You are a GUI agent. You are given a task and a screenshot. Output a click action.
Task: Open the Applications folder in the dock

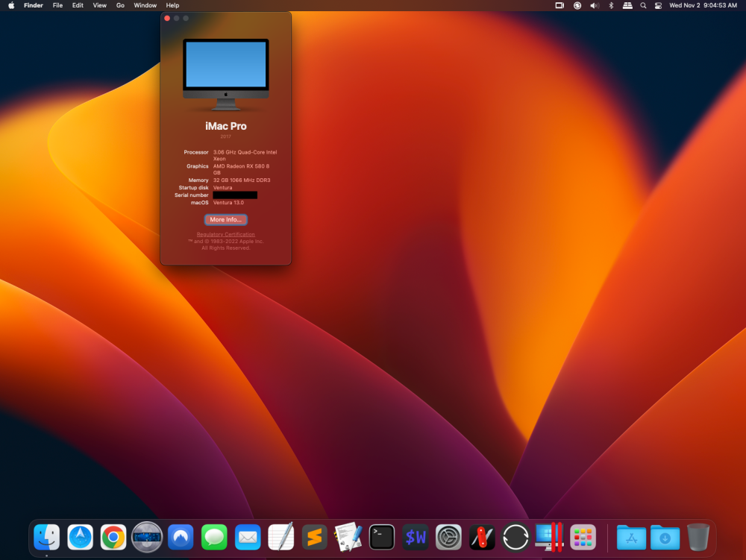(x=631, y=537)
